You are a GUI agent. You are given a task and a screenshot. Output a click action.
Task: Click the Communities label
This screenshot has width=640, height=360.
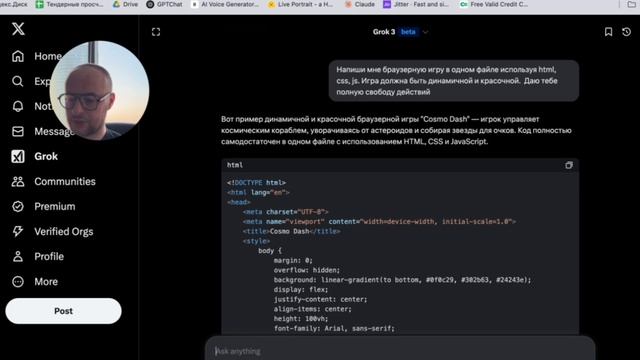65,182
